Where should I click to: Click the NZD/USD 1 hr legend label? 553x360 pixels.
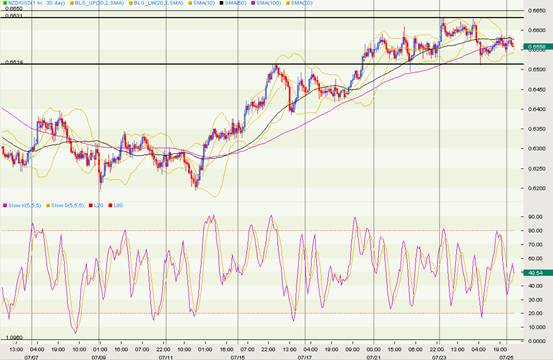pyautogui.click(x=37, y=3)
